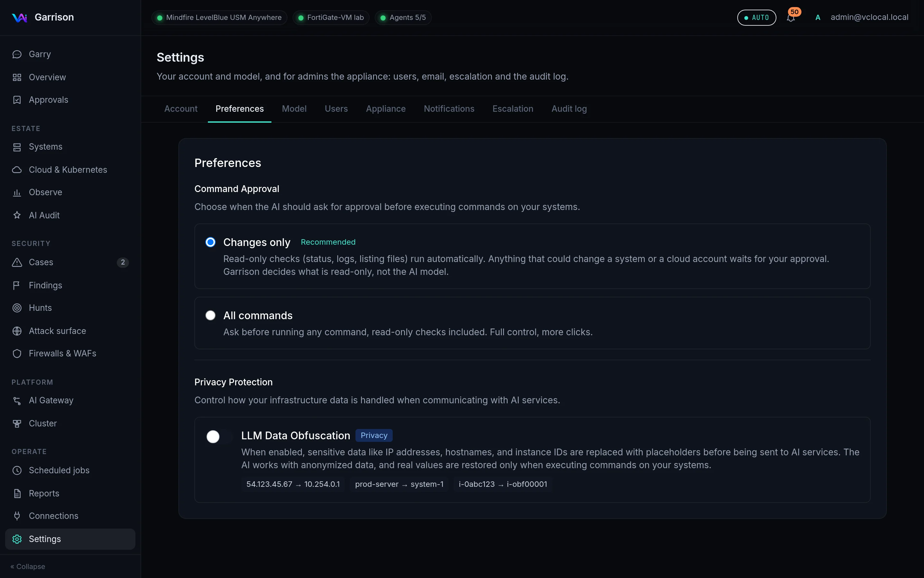View the Audit log tab
924x578 pixels.
(x=569, y=109)
